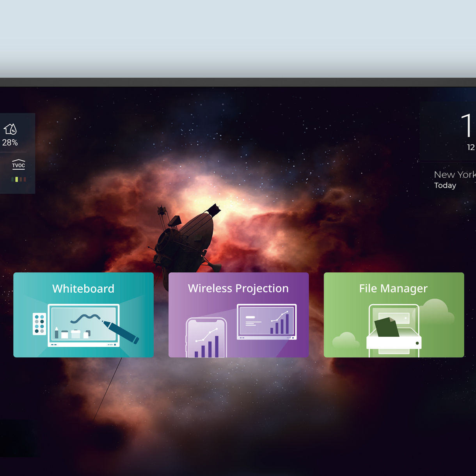476x476 pixels.
Task: Click the space probe on the wallpaper
Action: click(x=187, y=238)
